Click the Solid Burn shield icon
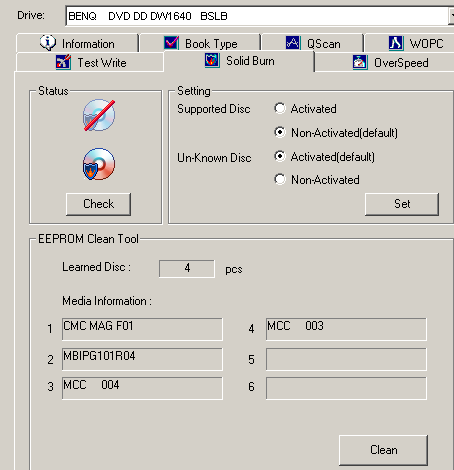 212,61
